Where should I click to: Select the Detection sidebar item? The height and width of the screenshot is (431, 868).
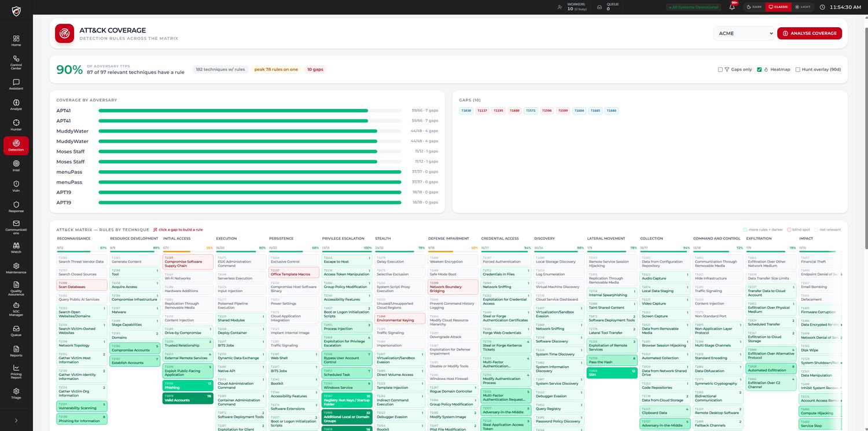coord(16,145)
